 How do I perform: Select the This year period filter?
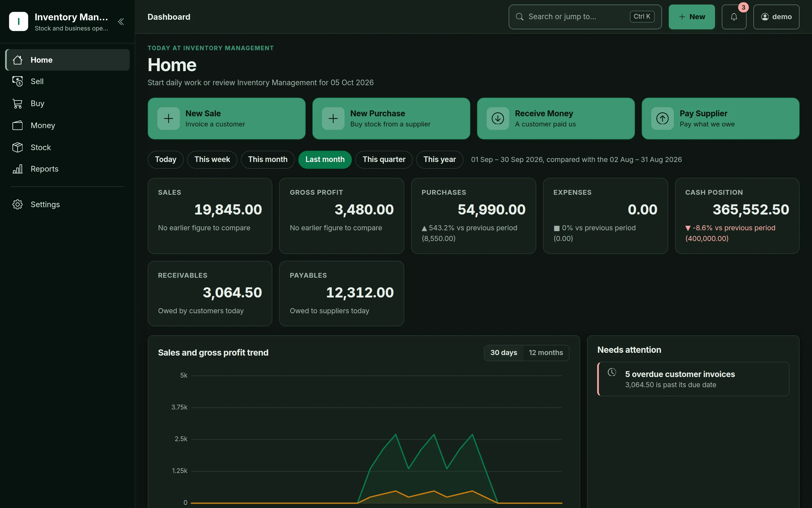[440, 159]
